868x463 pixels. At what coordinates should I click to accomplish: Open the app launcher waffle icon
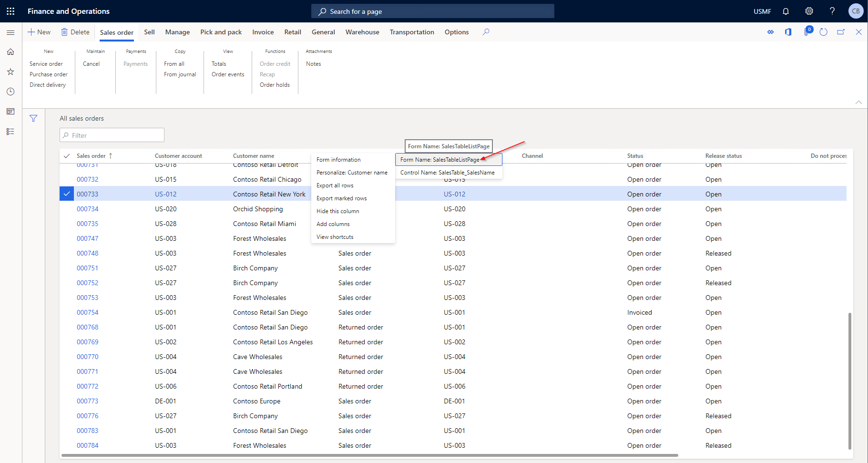[x=10, y=11]
